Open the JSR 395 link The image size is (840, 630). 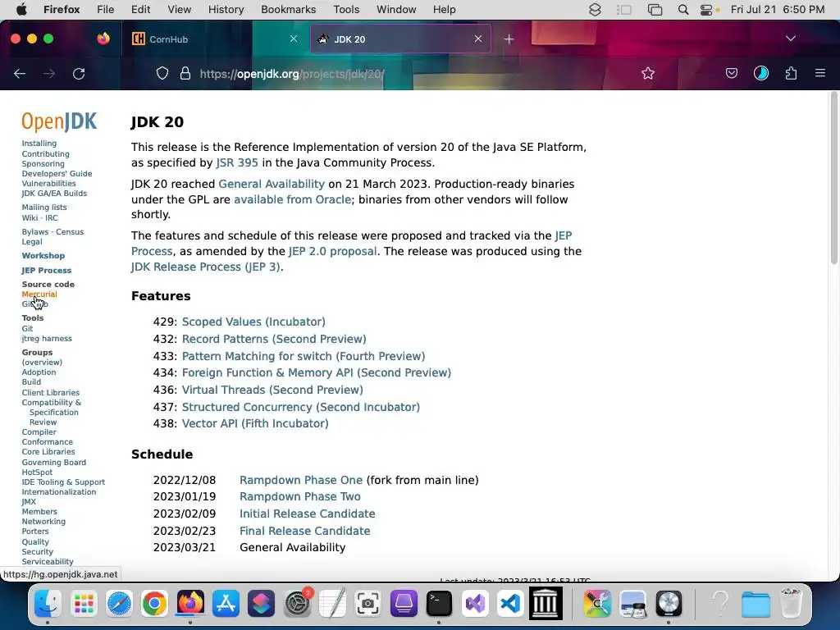237,163
